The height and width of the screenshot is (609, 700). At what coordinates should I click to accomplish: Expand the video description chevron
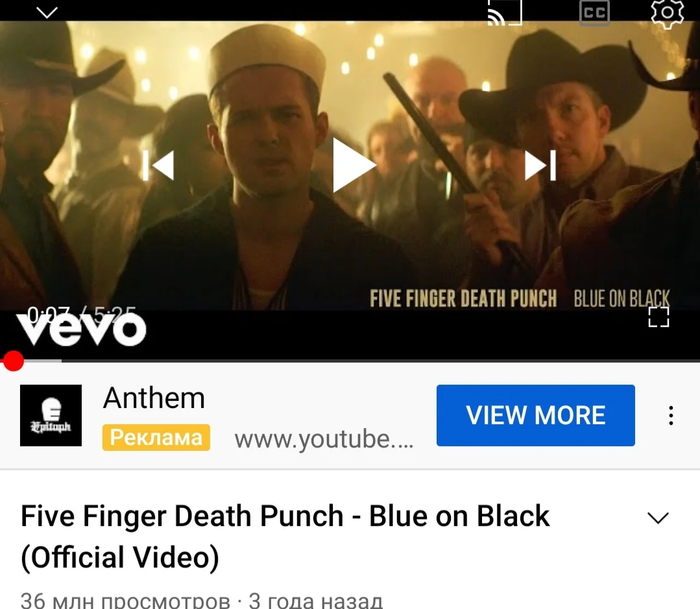pyautogui.click(x=658, y=518)
